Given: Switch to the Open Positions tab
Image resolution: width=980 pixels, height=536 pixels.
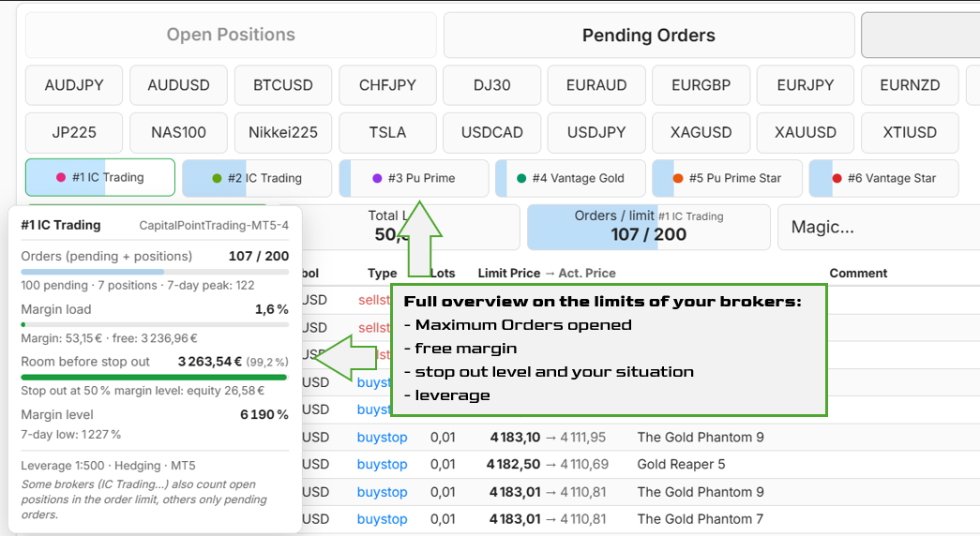Looking at the screenshot, I should pos(231,35).
